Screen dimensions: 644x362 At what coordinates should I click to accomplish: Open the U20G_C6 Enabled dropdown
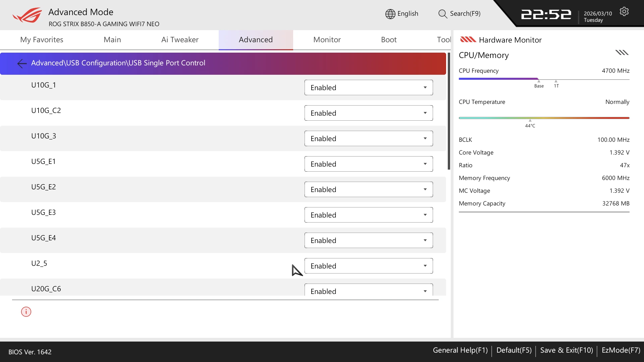368,290
